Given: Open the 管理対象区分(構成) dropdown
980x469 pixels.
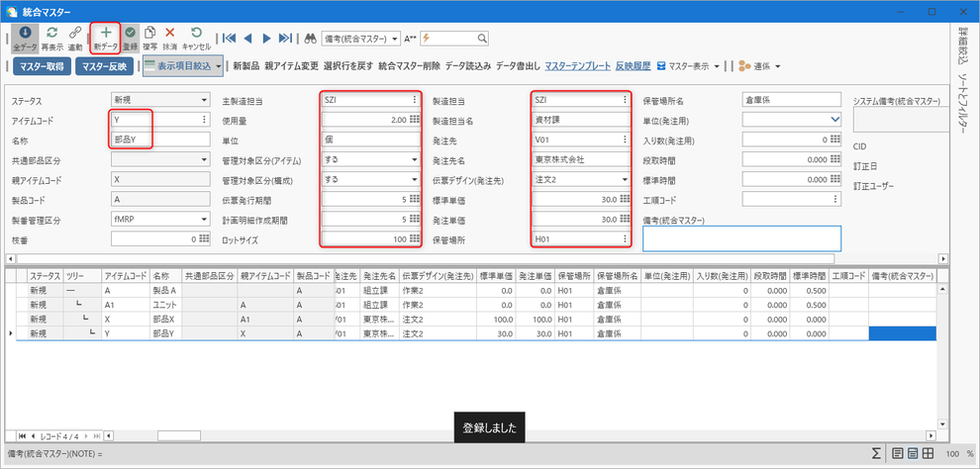Looking at the screenshot, I should point(415,180).
